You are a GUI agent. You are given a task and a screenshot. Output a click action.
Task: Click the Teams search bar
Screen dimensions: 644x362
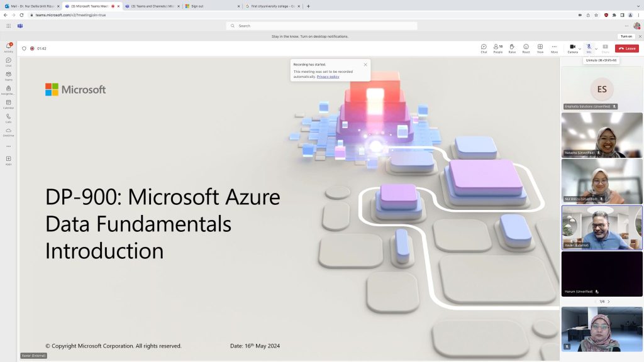(322, 26)
